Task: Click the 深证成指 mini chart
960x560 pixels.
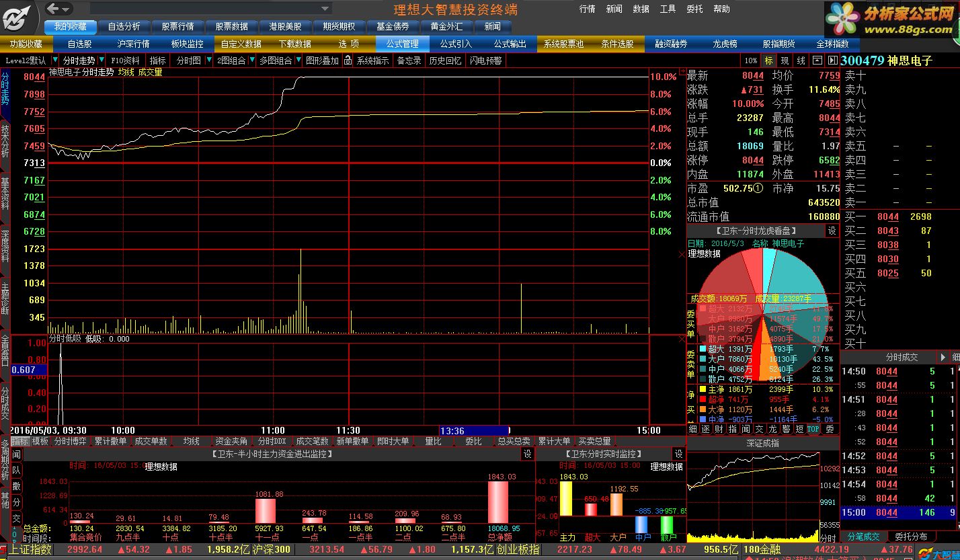Action: 753,497
